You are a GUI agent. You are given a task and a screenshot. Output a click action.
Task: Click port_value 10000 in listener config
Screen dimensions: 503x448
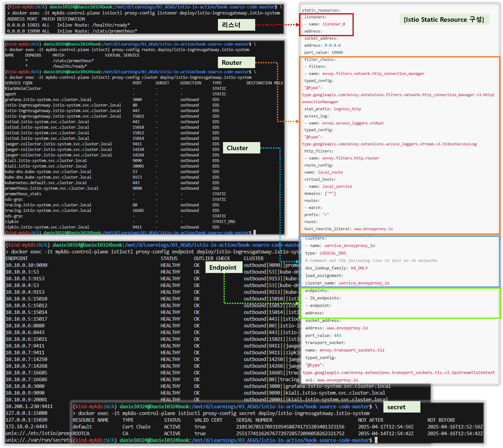(337, 52)
